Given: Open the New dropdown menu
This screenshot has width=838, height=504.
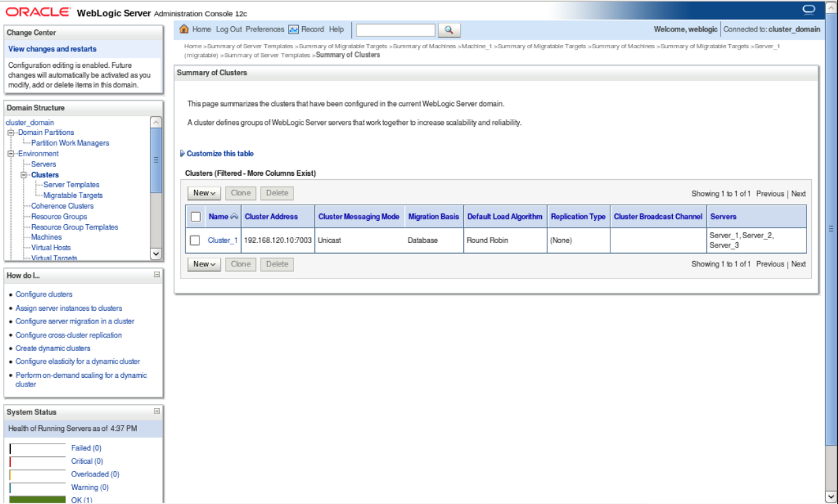Looking at the screenshot, I should click(x=203, y=193).
